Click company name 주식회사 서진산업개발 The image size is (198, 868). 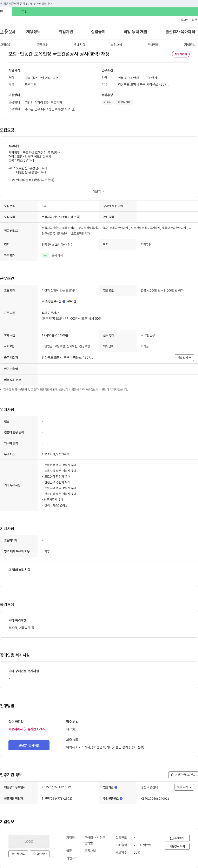pos(95,840)
